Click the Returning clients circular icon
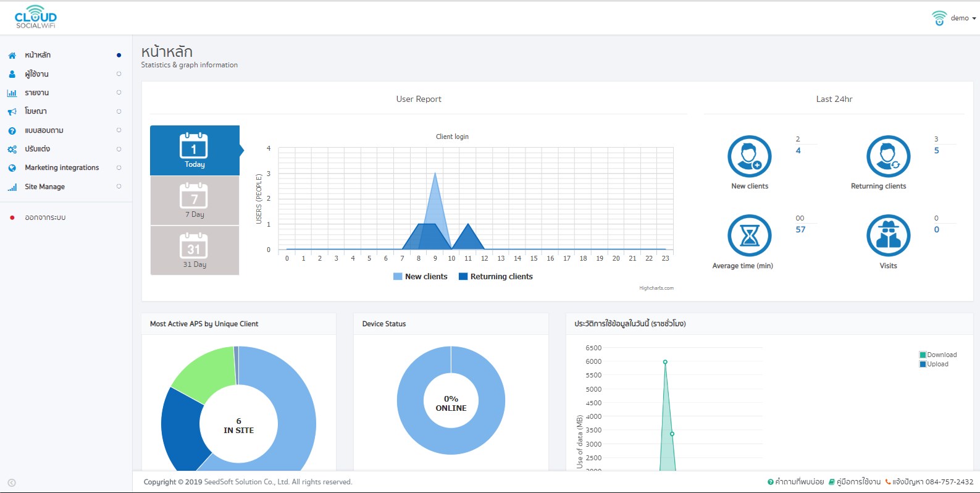 [888, 156]
